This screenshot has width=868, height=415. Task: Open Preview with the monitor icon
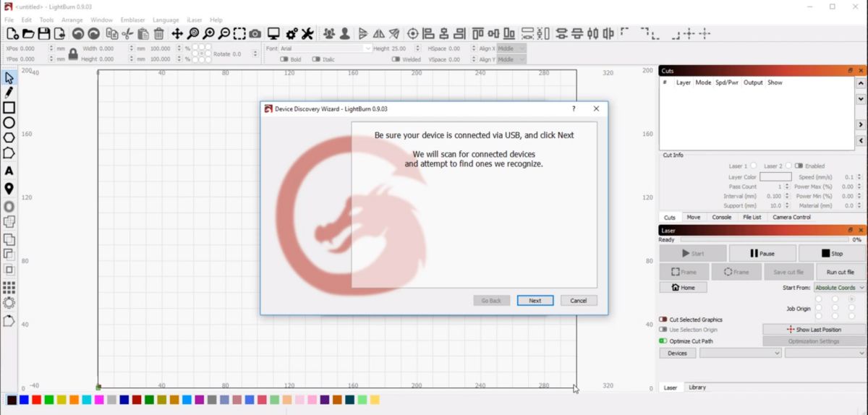273,33
